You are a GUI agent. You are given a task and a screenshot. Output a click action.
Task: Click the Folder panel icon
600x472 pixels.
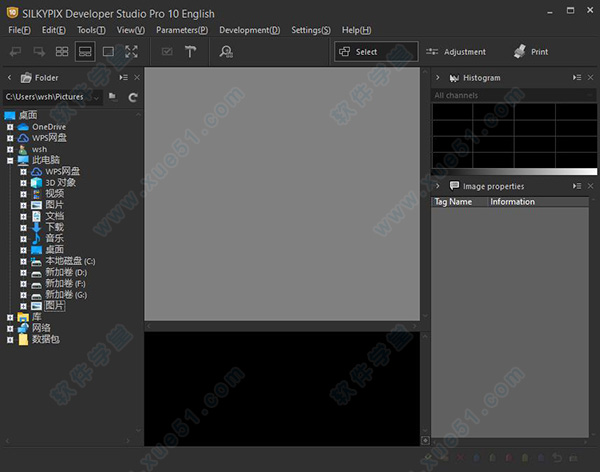[26, 78]
